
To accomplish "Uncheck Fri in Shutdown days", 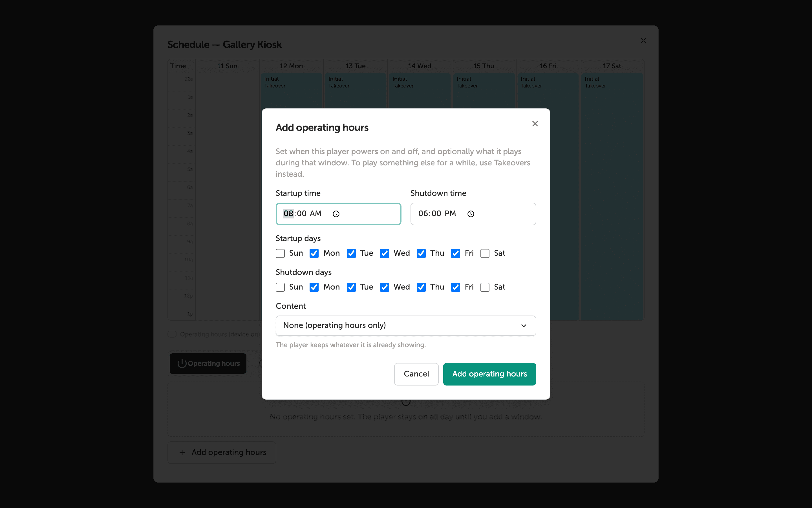I will (x=456, y=287).
